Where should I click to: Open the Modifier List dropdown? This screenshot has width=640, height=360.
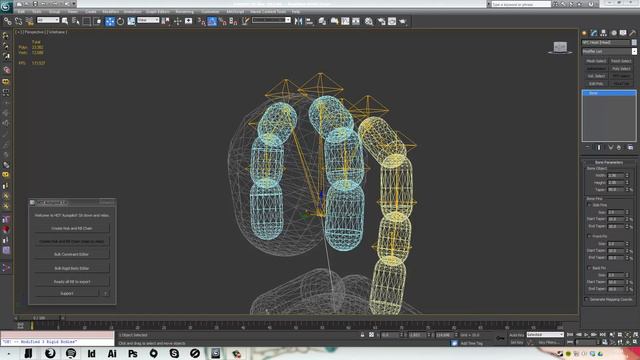(609, 51)
